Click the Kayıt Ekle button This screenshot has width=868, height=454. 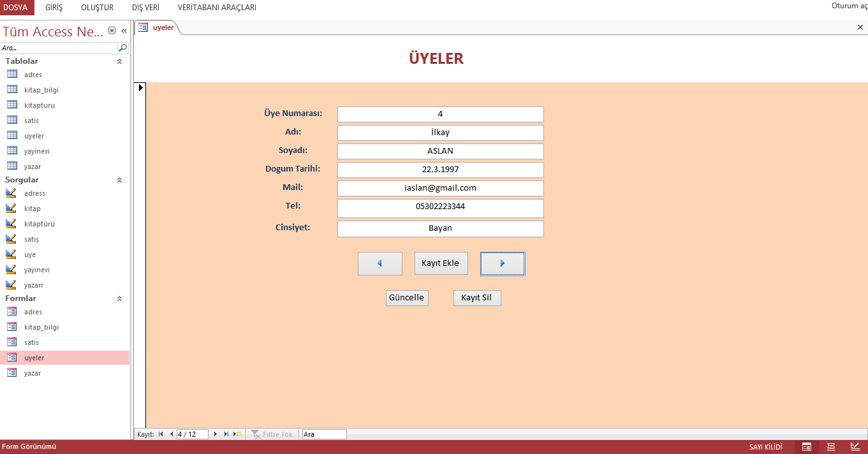point(441,263)
